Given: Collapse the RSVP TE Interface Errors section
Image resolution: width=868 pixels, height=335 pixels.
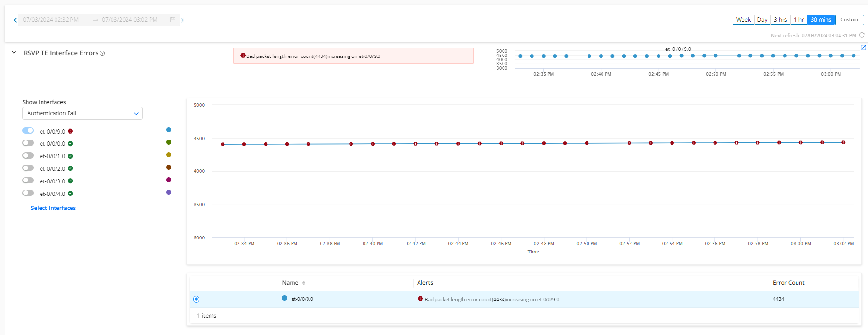Looking at the screenshot, I should pos(14,53).
